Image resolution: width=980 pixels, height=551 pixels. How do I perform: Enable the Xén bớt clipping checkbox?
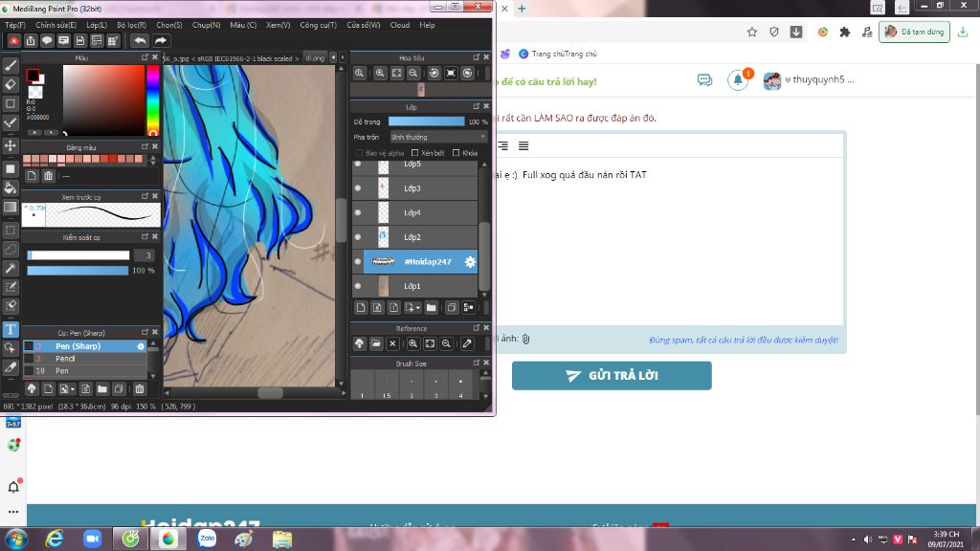tap(414, 153)
